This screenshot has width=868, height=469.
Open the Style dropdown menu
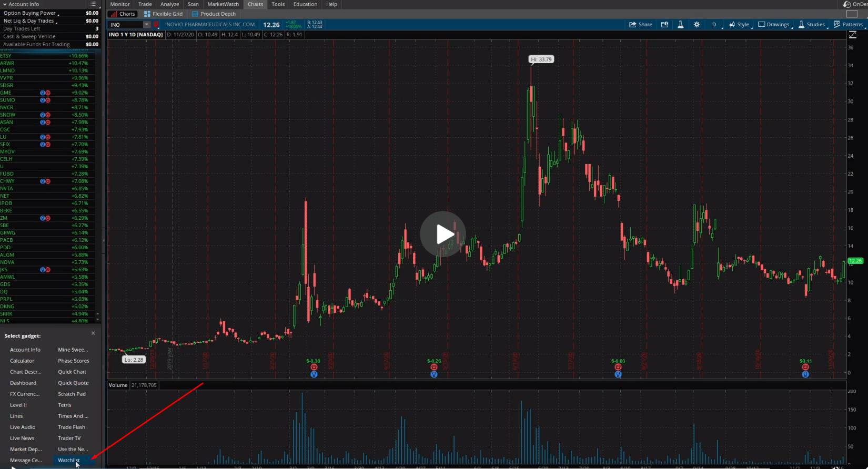click(x=739, y=25)
